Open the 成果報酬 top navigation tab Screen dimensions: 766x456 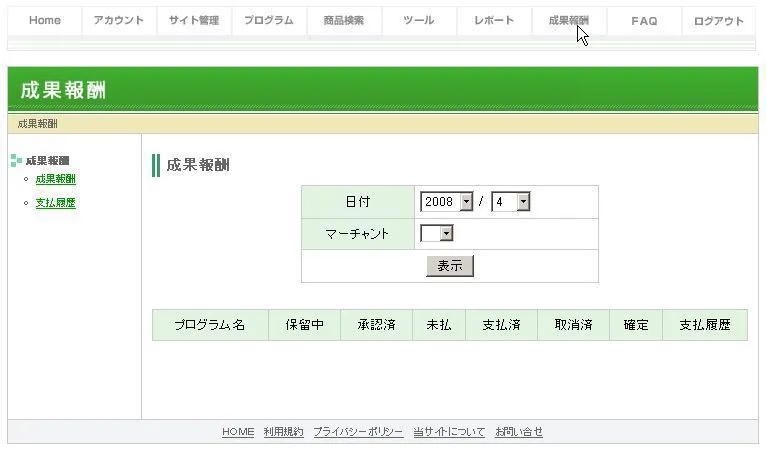568,21
